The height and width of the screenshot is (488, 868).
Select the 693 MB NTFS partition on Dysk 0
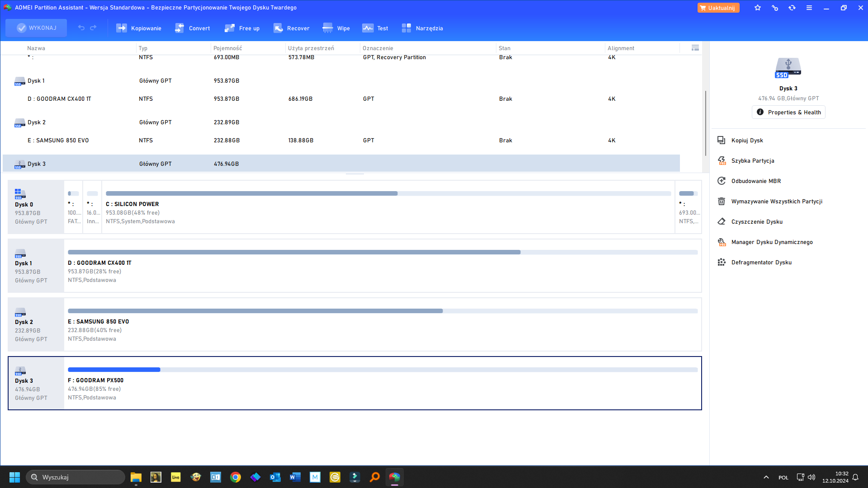click(x=688, y=207)
